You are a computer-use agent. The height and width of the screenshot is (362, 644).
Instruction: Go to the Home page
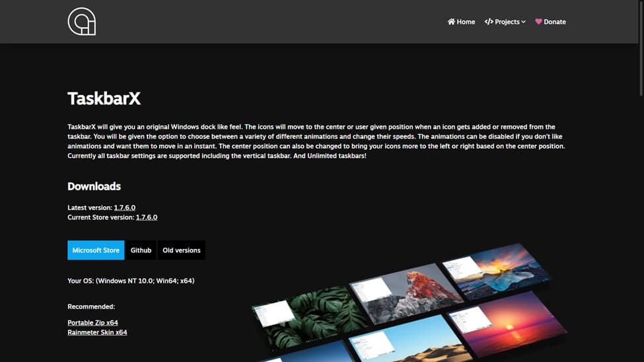[461, 22]
